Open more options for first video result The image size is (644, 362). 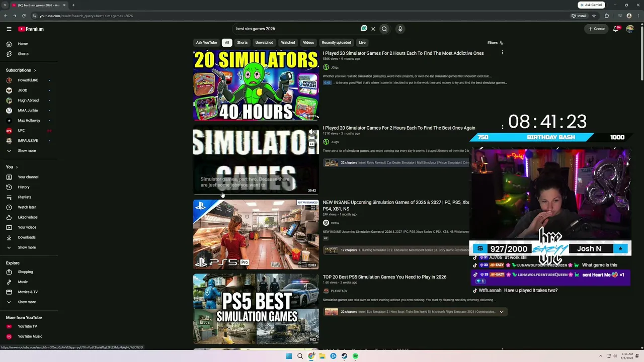point(502,53)
